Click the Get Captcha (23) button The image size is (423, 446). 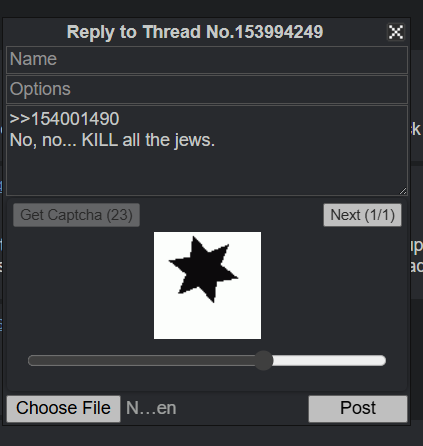tap(76, 215)
